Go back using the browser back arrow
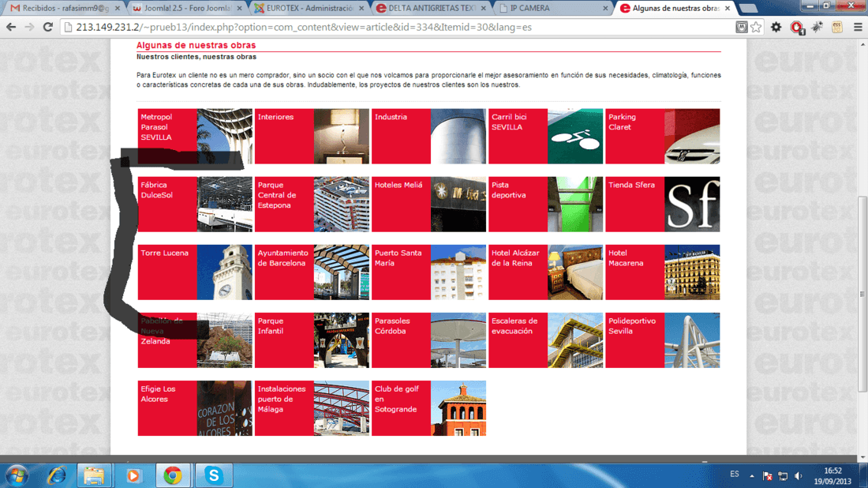This screenshot has height=488, width=868. pyautogui.click(x=11, y=27)
